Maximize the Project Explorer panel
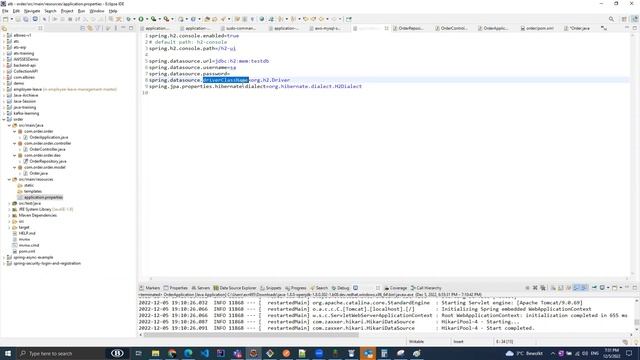This screenshot has width=640, height=360. pos(131,28)
